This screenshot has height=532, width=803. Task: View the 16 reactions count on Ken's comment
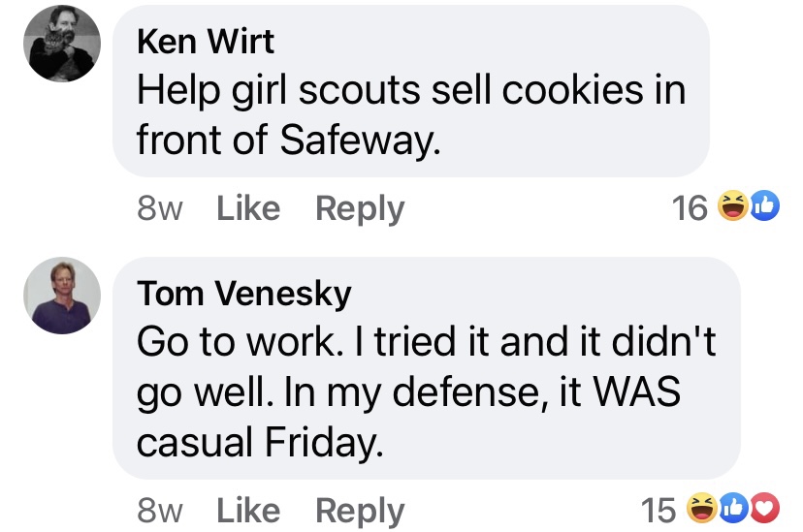point(690,207)
